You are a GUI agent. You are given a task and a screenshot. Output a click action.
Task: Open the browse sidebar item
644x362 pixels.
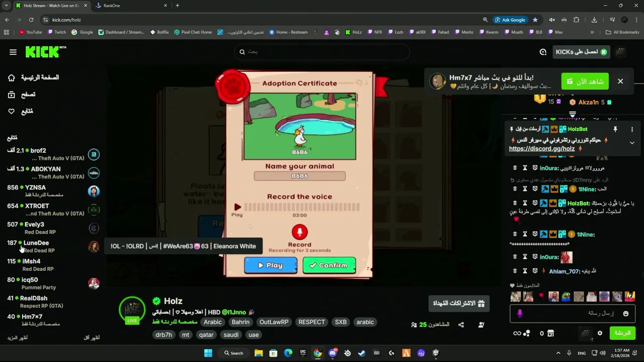(x=22, y=95)
